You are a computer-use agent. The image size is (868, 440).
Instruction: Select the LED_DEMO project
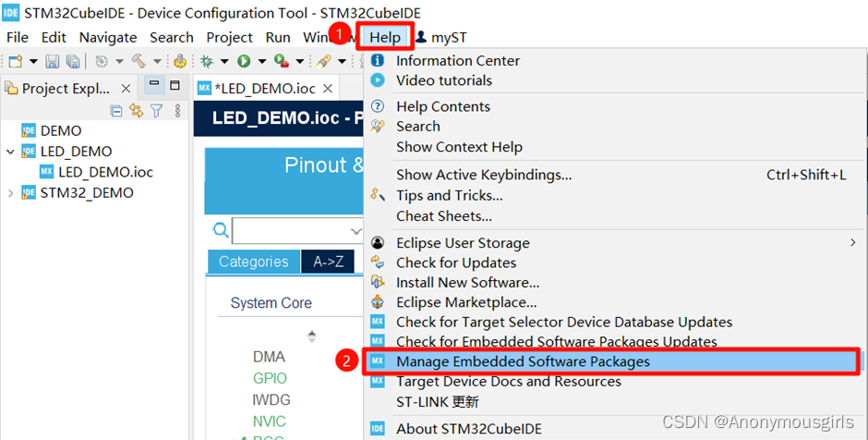tap(76, 152)
